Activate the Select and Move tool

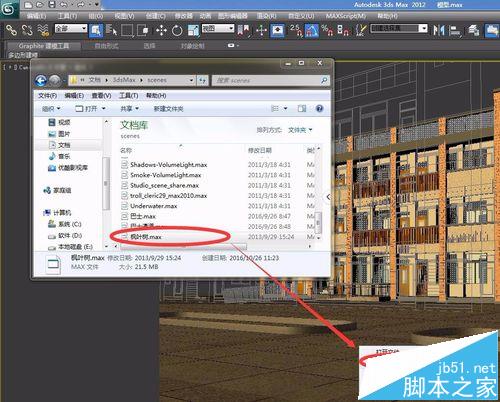coord(161,31)
